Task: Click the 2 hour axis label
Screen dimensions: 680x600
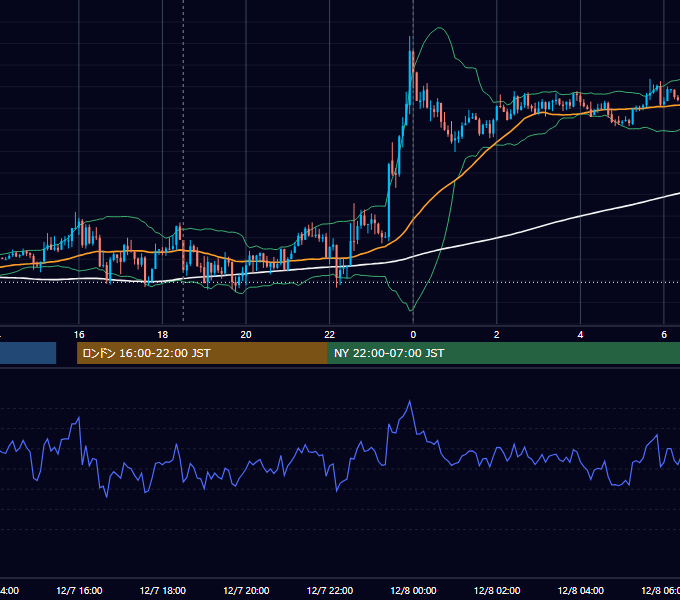Action: point(497,335)
